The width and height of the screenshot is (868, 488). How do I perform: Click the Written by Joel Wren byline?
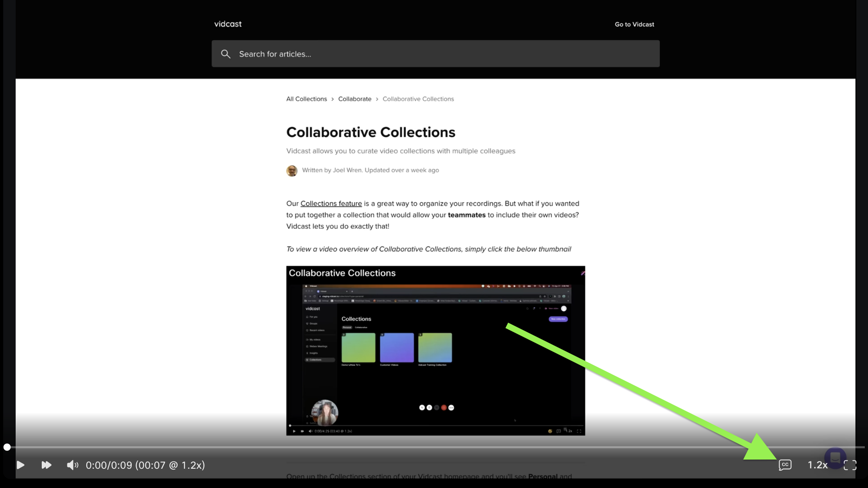click(x=371, y=170)
